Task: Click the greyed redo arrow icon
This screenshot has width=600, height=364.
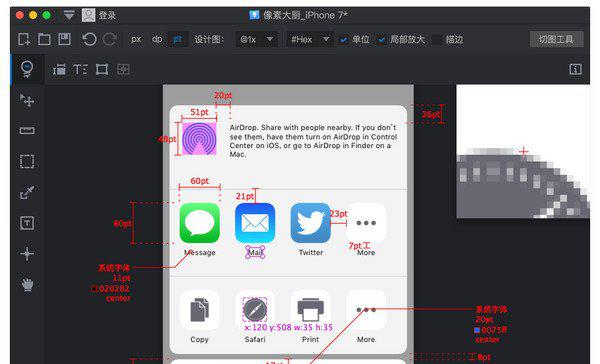Action: click(110, 39)
